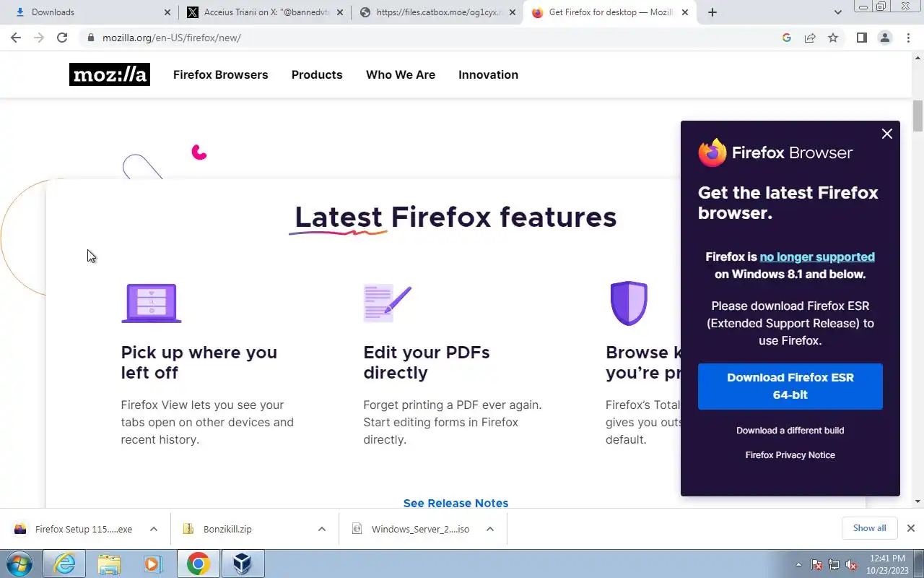Open Windows Explorer from taskbar
The image size is (924, 578).
[x=109, y=564]
